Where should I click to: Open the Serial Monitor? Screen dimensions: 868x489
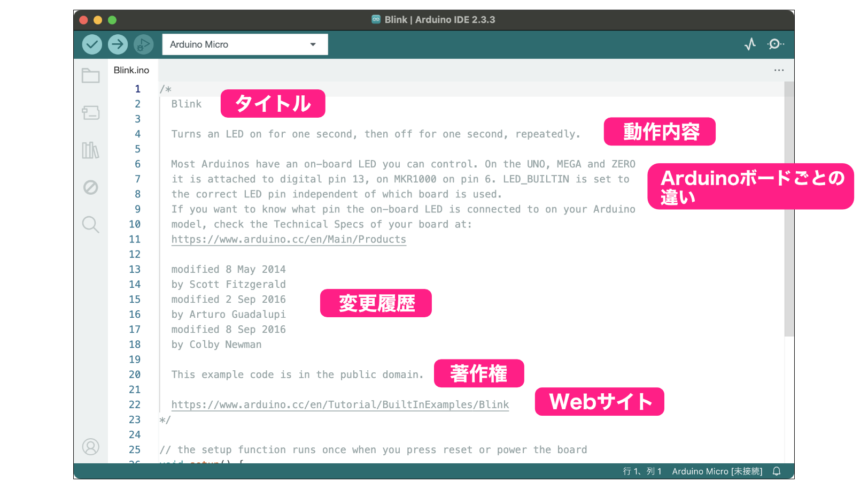click(x=776, y=44)
